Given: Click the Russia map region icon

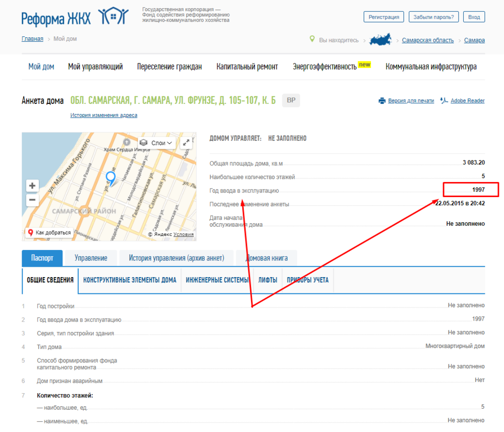Looking at the screenshot, I should pos(381,40).
